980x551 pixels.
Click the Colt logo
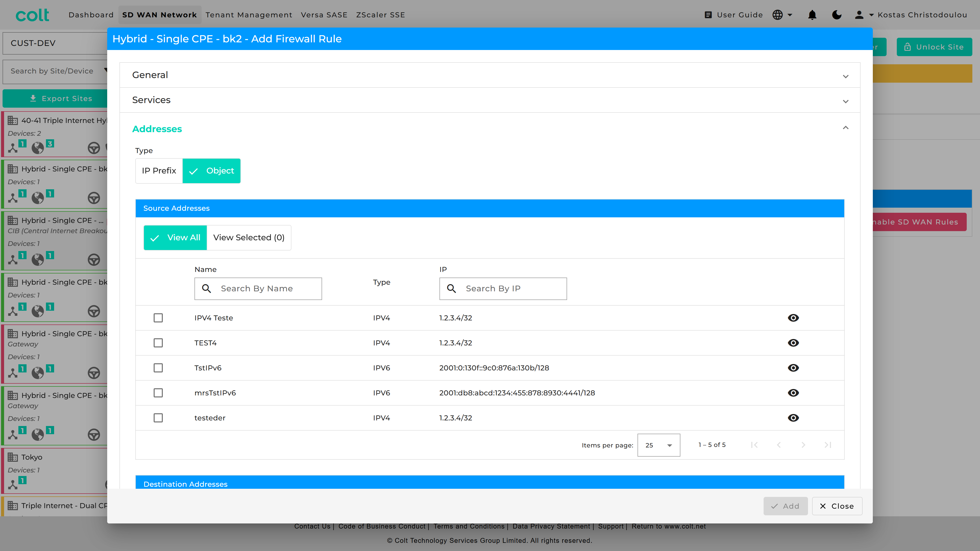click(32, 15)
